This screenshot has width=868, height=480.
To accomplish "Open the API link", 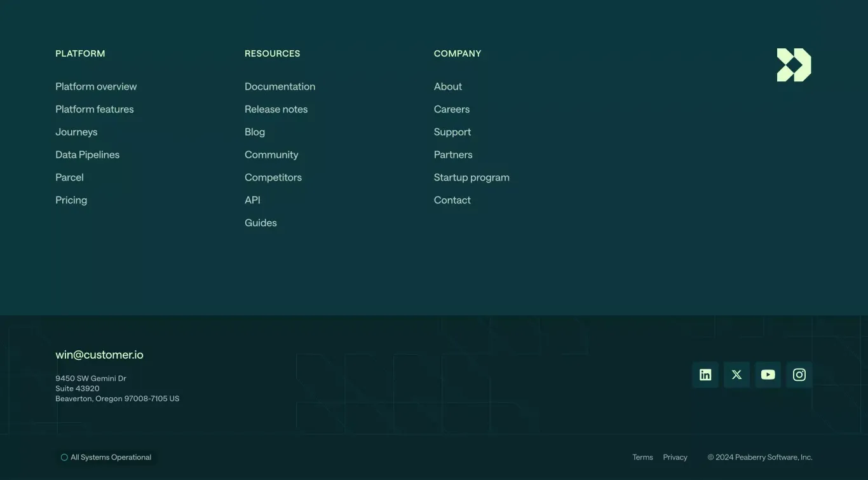I will tap(252, 200).
